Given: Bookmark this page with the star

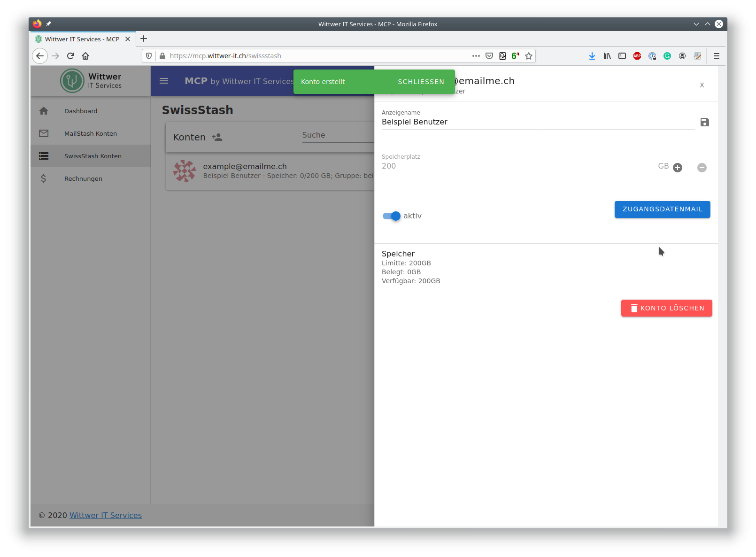Looking at the screenshot, I should pyautogui.click(x=529, y=56).
